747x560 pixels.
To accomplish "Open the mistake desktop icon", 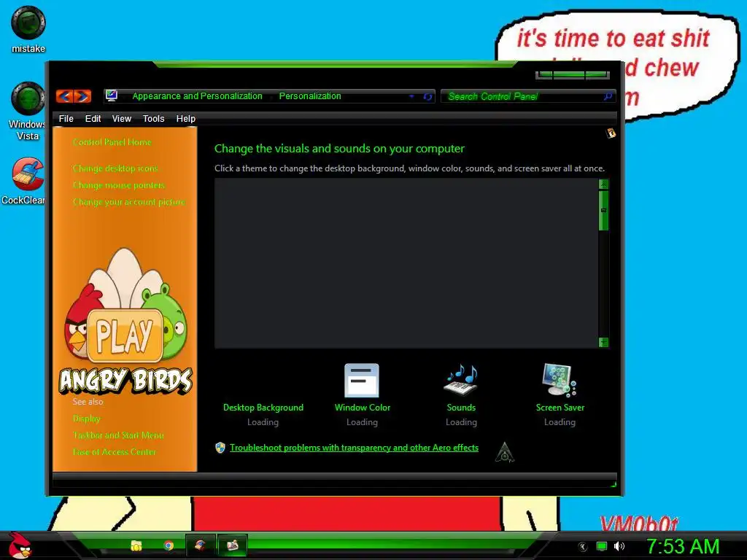I will coord(28,29).
